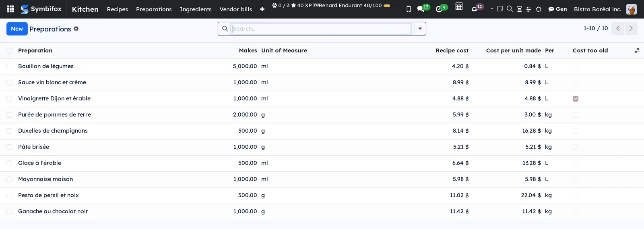This screenshot has height=229, width=644.
Task: Select Vinaigrette Dijon et érable row checkbox
Action: [9, 99]
